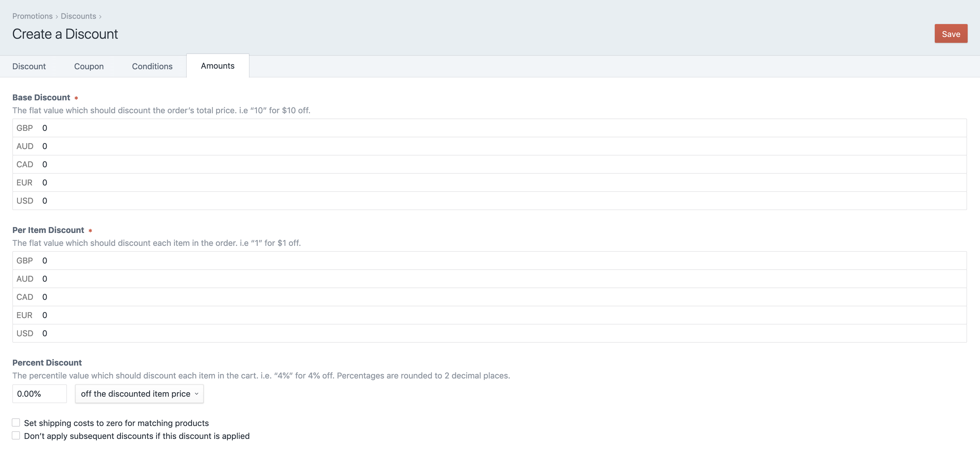This screenshot has height=453, width=980.
Task: Expand the discounted item price dropdown
Action: point(139,394)
